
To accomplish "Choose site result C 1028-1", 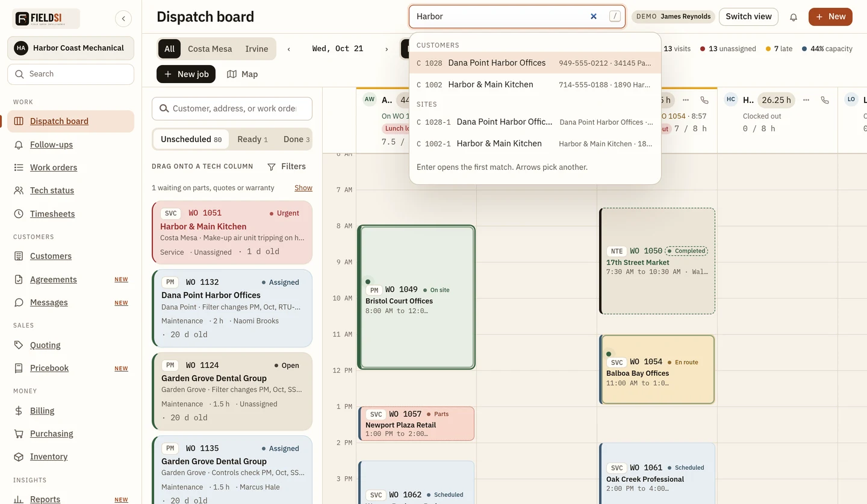I will pyautogui.click(x=535, y=122).
